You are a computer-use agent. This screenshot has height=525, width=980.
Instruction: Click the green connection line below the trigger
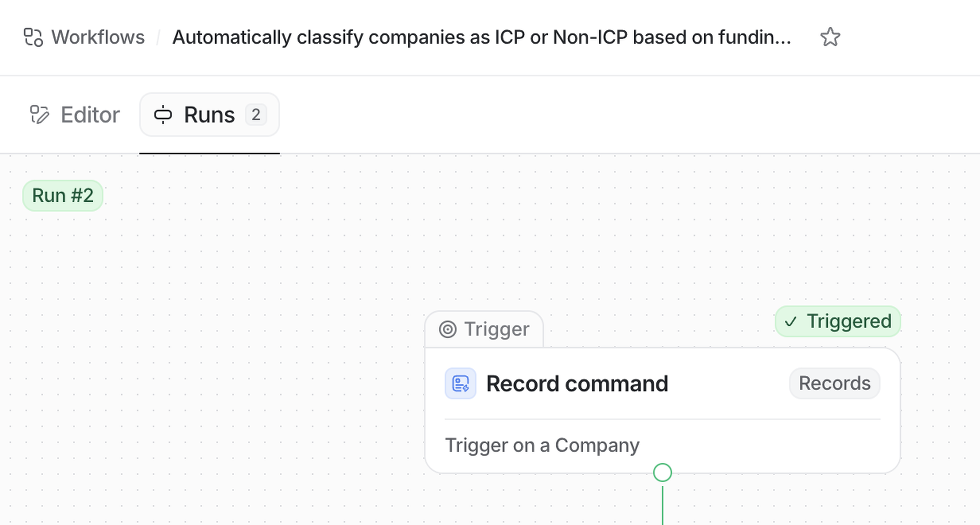(x=662, y=506)
